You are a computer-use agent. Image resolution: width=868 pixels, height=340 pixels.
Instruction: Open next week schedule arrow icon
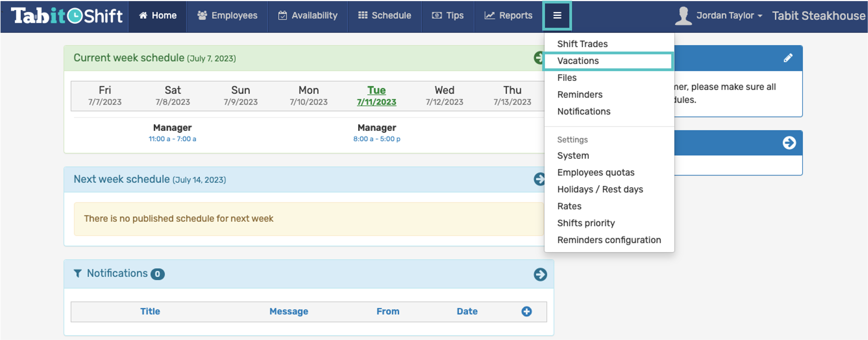(x=539, y=179)
